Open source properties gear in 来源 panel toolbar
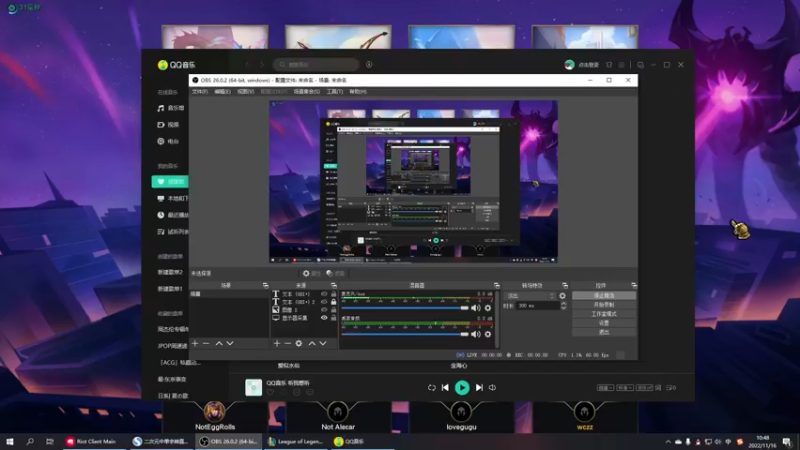Image resolution: width=800 pixels, height=450 pixels. pos(299,343)
